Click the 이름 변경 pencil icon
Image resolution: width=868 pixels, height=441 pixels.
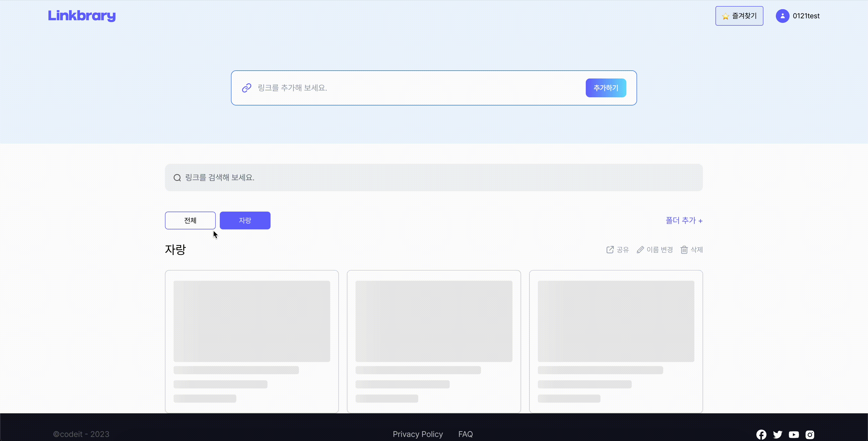tap(640, 249)
